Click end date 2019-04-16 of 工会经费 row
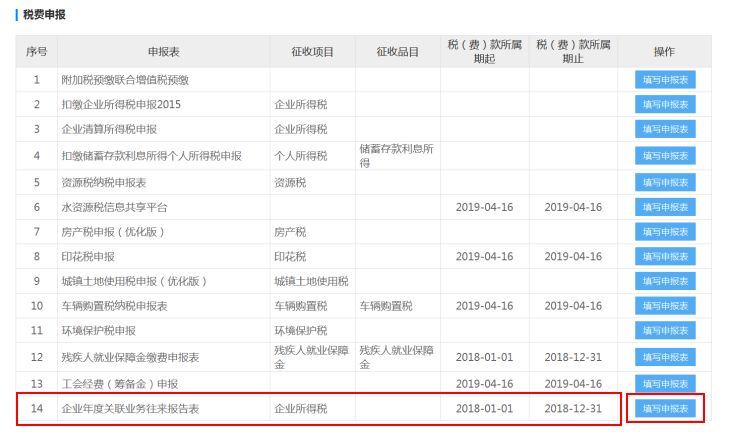Viewport: 729px width, 440px height. (573, 384)
